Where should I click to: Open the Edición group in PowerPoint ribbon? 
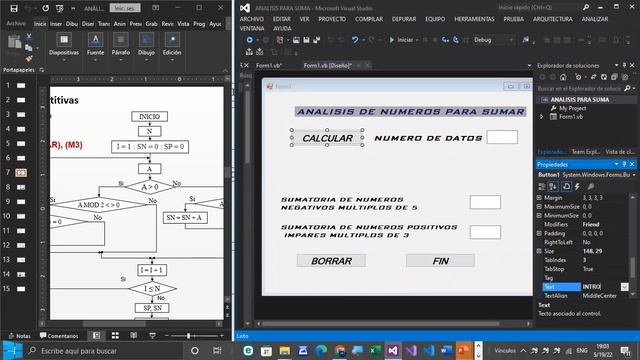click(x=172, y=47)
